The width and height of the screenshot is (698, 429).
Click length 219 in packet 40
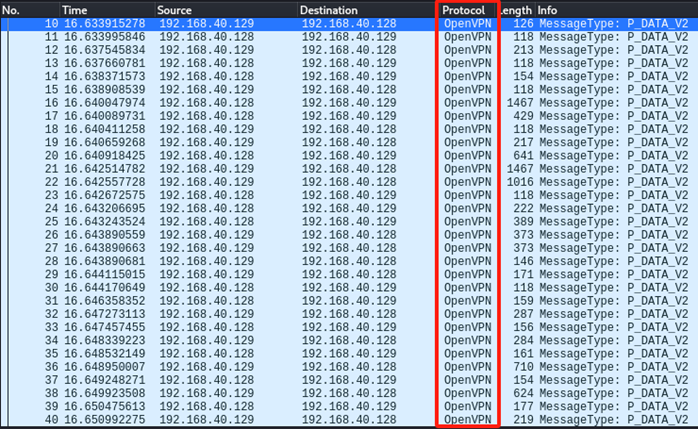(523, 420)
